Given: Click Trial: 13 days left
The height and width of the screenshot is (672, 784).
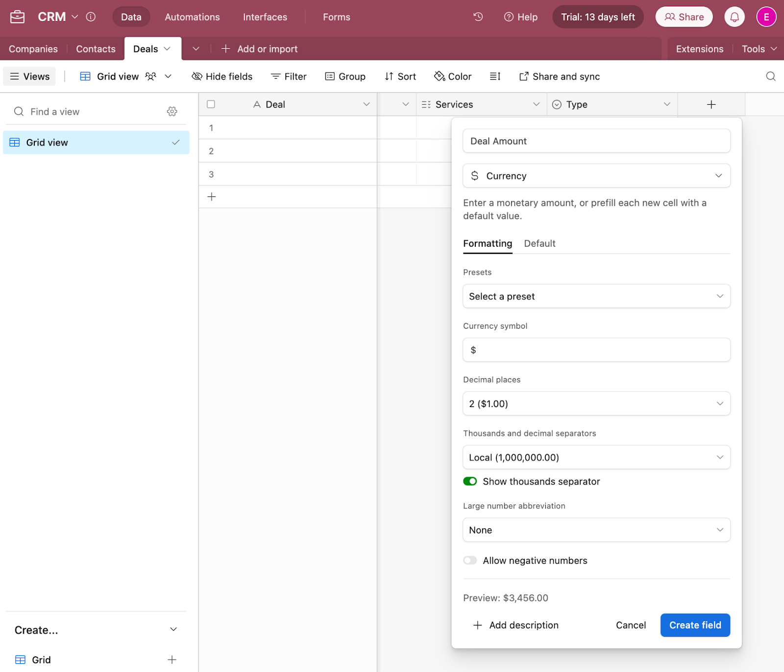Looking at the screenshot, I should 598,17.
